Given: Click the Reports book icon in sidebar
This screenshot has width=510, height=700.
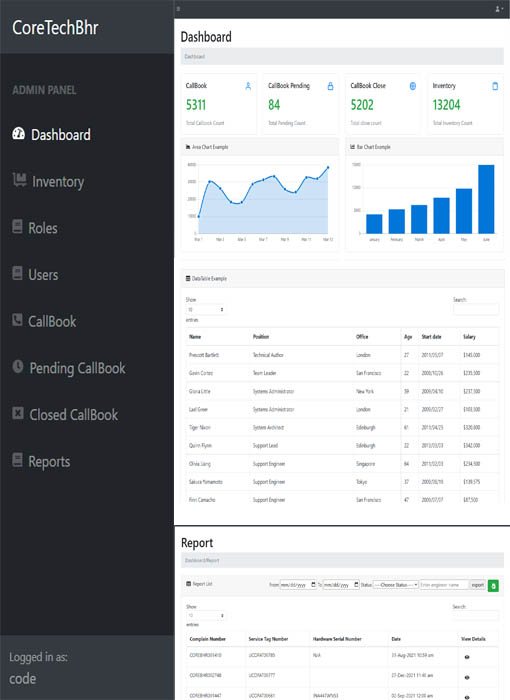Looking at the screenshot, I should click(17, 460).
